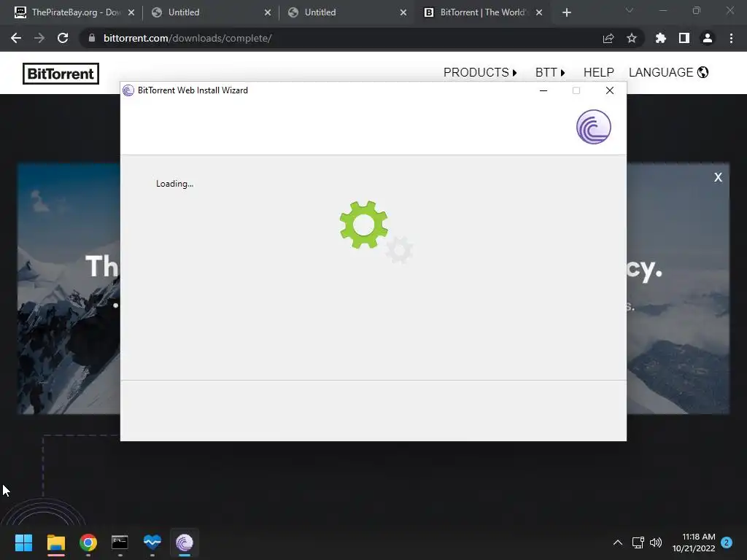Close the first Untitled tab

(268, 12)
